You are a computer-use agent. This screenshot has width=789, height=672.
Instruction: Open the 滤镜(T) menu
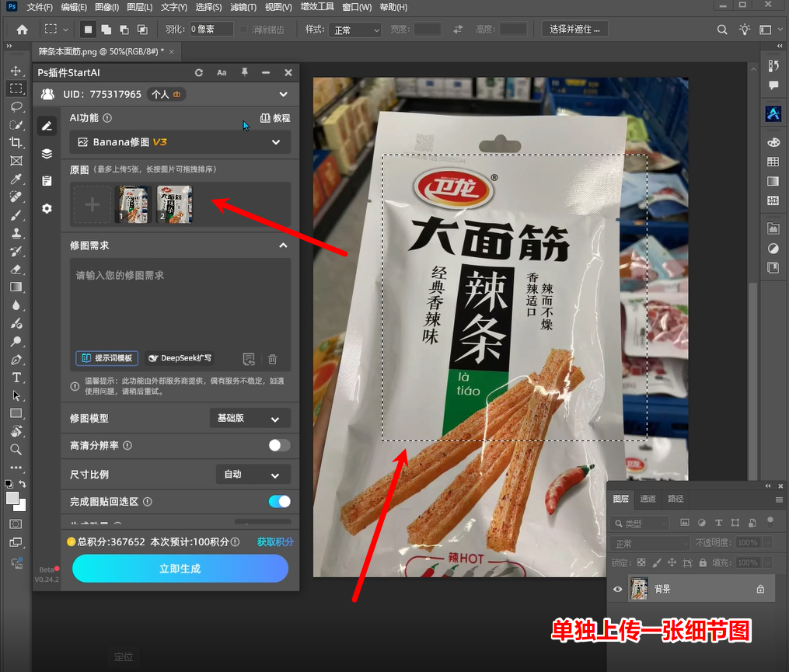coord(243,7)
